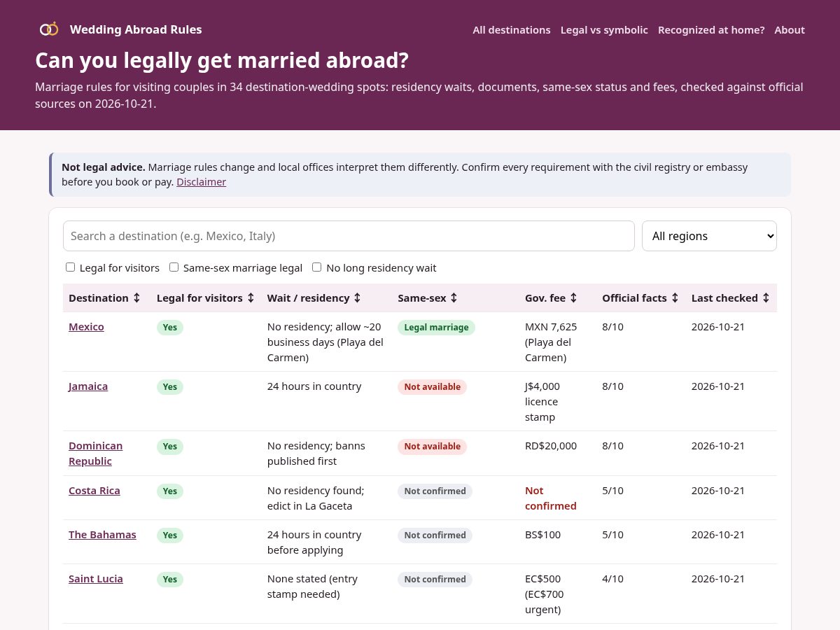Click Costa Rica's red Not confirmed fee
The width and height of the screenshot is (840, 630).
(x=551, y=498)
